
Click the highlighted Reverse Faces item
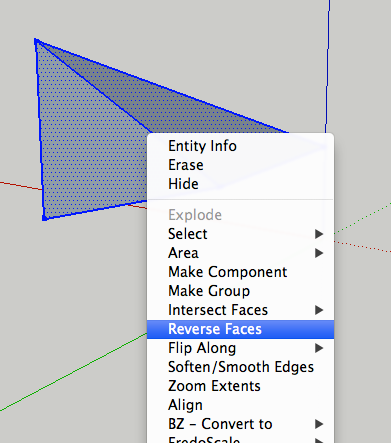pos(240,329)
